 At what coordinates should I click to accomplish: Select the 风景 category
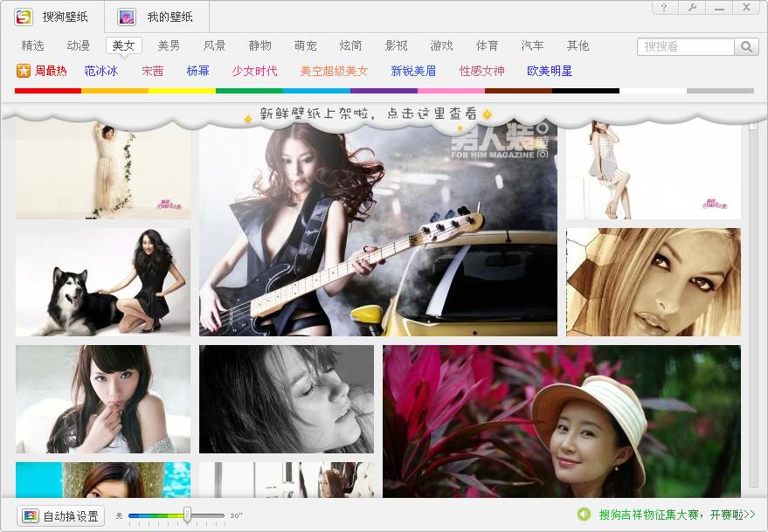pyautogui.click(x=214, y=45)
